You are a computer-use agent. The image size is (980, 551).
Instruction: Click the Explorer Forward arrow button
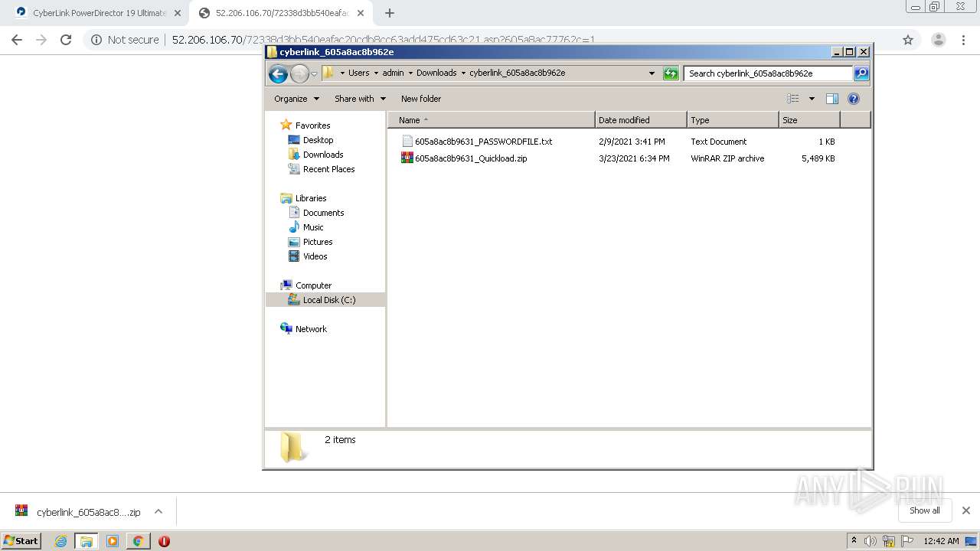coord(299,73)
